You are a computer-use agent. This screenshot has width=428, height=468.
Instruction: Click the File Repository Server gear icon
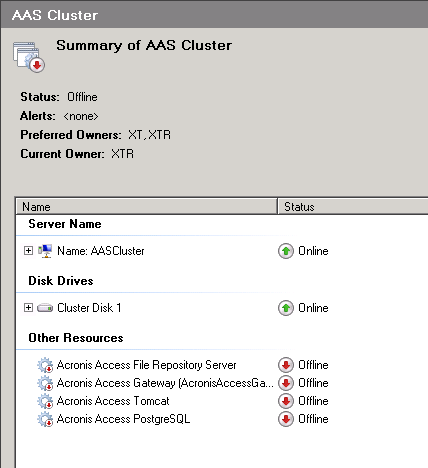coord(45,365)
